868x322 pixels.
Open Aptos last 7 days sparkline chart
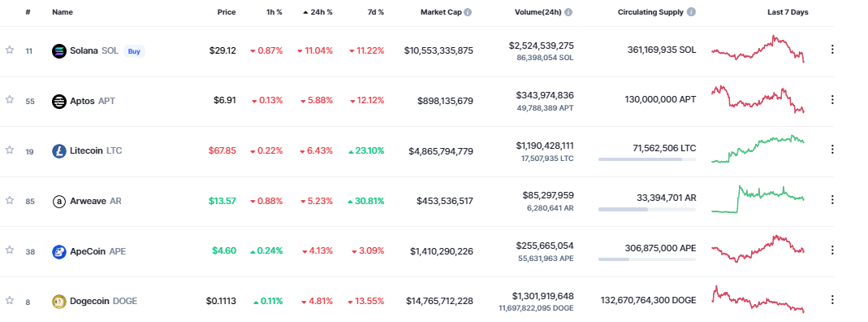click(x=758, y=100)
